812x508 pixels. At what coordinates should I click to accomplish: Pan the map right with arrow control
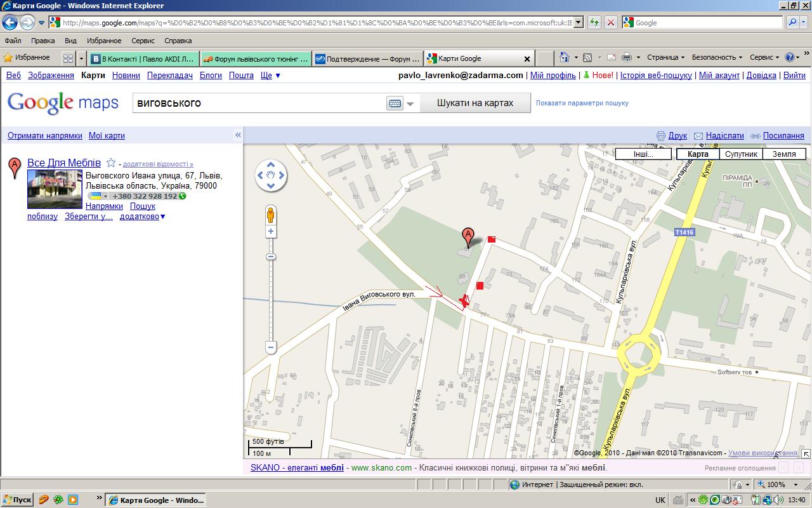click(x=282, y=175)
